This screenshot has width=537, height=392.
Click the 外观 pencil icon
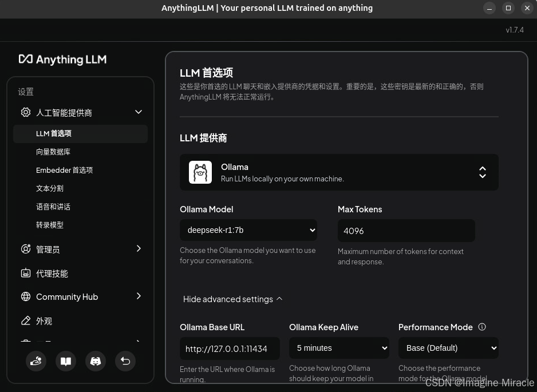click(x=26, y=320)
